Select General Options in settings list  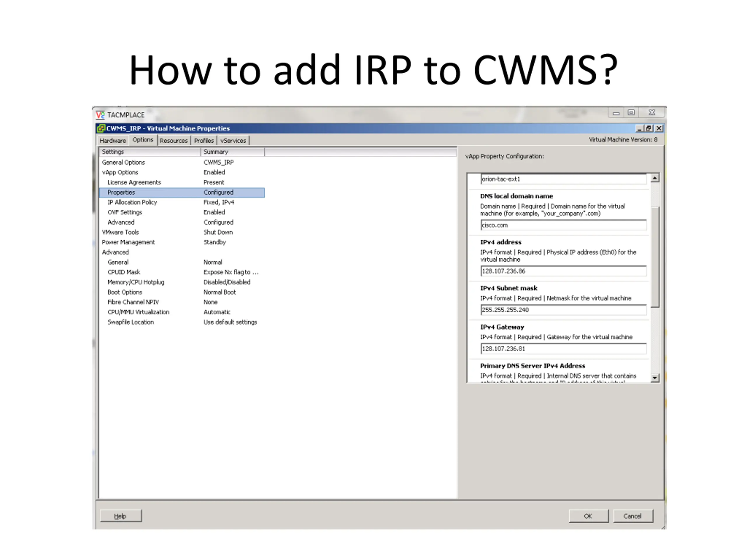[123, 162]
